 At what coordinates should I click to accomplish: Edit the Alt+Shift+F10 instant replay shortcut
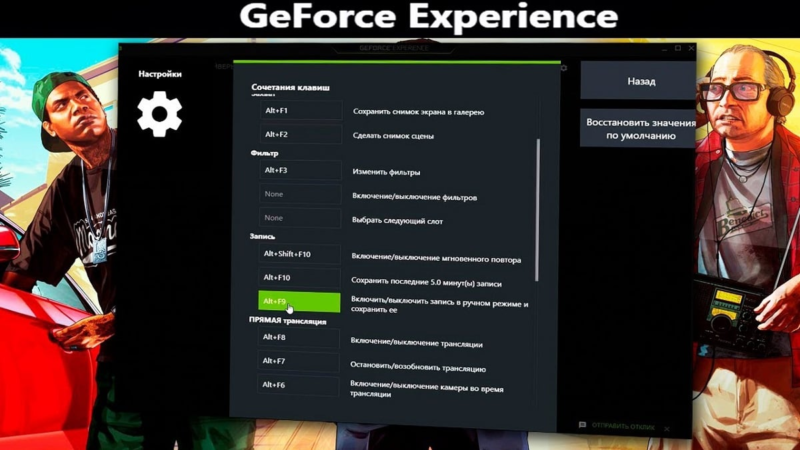point(299,255)
